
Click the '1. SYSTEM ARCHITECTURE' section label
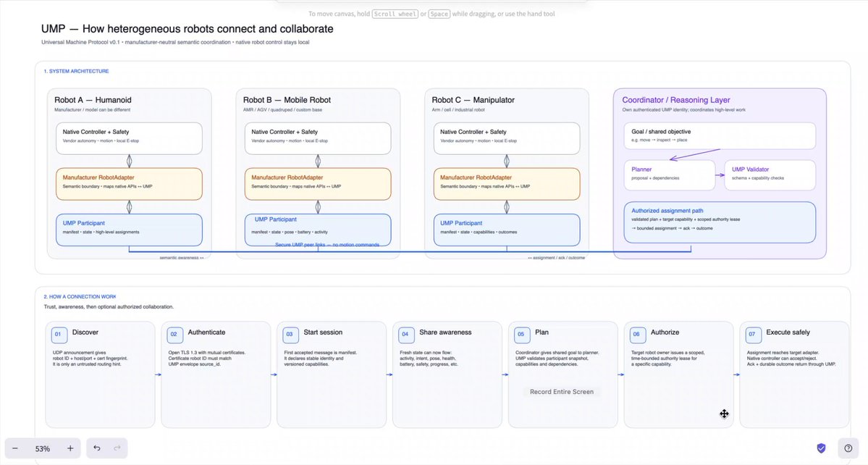(77, 72)
